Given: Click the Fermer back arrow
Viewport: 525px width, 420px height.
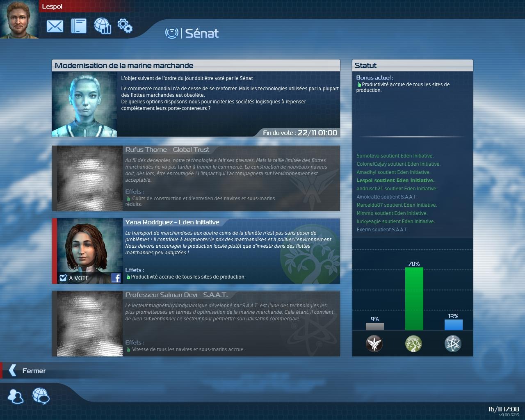Looking at the screenshot, I should point(13,371).
